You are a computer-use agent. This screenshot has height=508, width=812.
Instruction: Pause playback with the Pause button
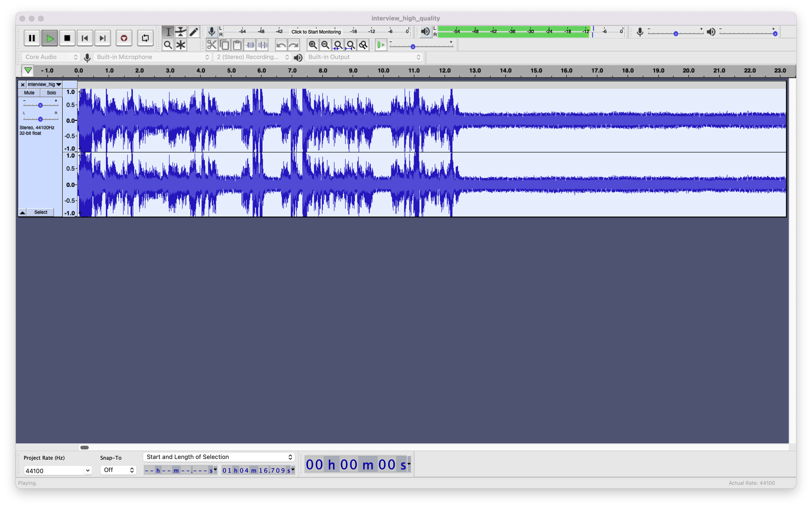(x=32, y=38)
